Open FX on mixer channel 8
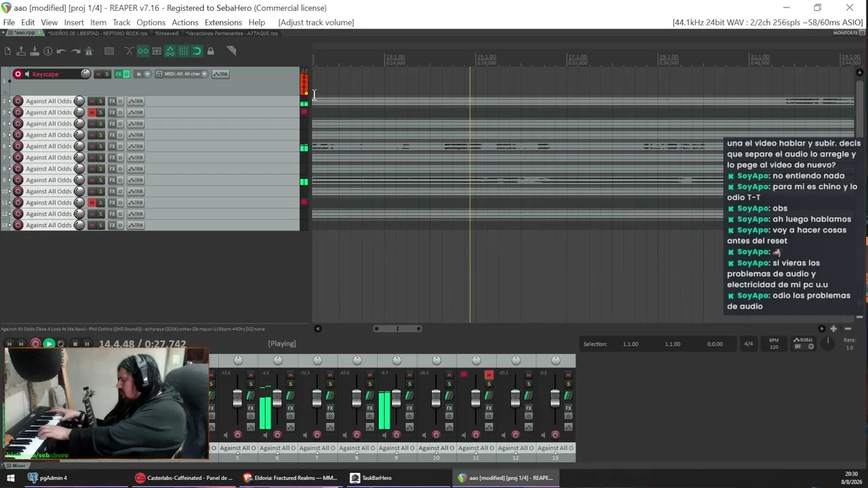868x488 pixels. (370, 408)
